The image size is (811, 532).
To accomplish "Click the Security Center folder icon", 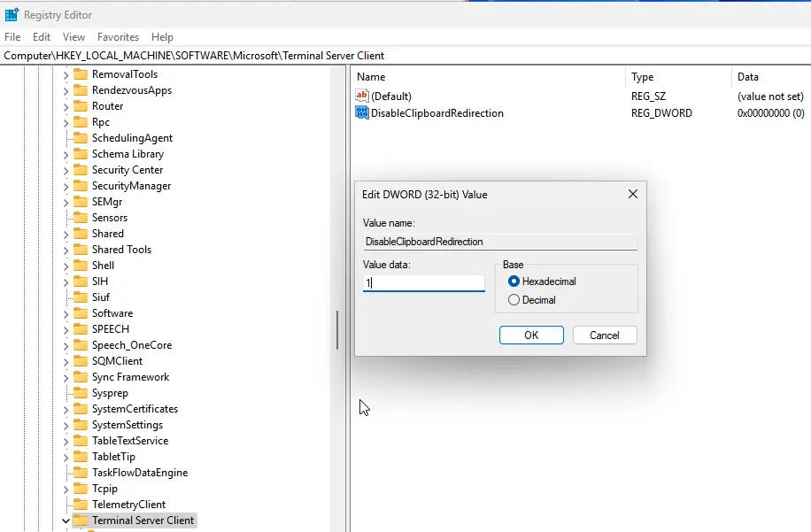I will pos(81,170).
